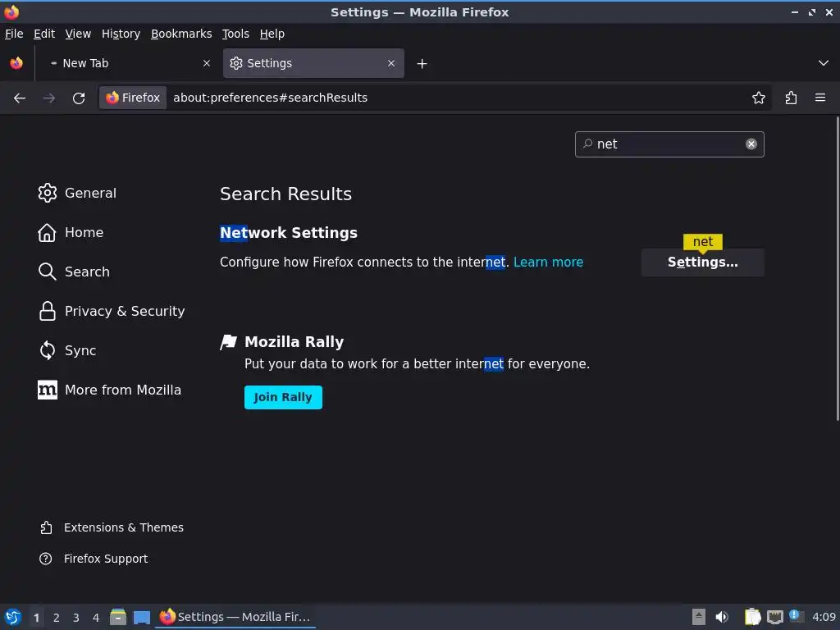840x630 pixels.
Task: Open the file manager taskbar icon
Action: (118, 617)
